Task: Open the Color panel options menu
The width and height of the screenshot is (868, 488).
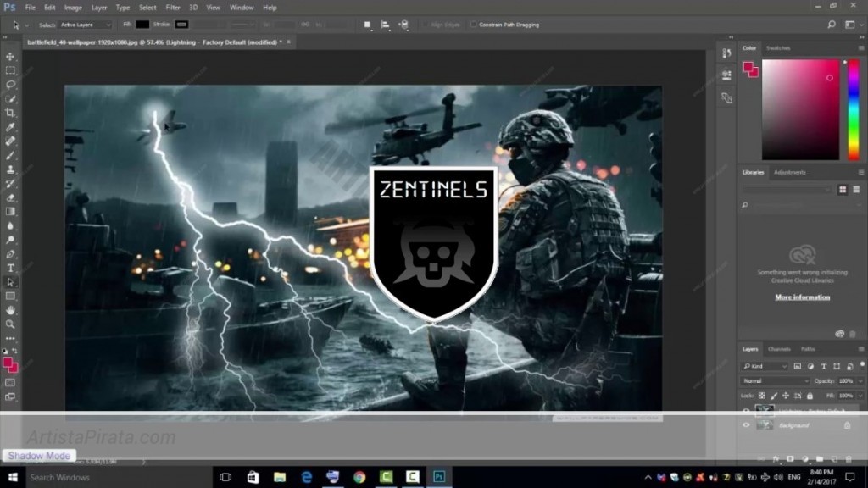Action: point(861,48)
